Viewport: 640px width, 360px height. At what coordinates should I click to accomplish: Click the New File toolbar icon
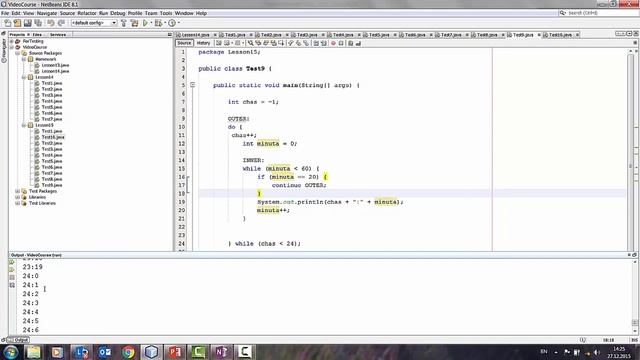pos(7,23)
